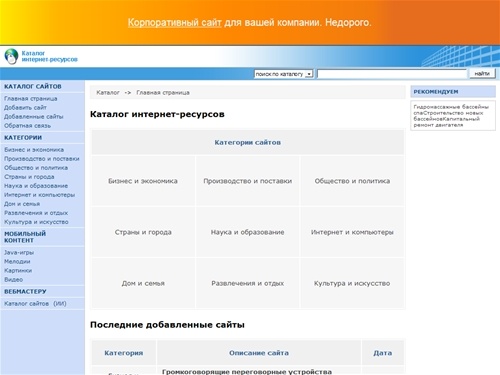Open the 'поиск по каталогу' dropdown
Viewport: 500px width, 375px height.
tap(284, 74)
